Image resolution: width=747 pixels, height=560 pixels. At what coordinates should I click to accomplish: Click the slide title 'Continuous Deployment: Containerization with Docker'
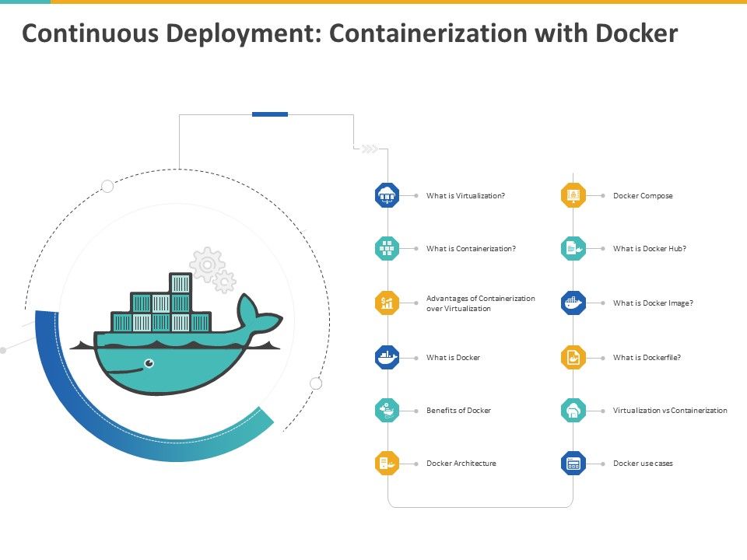[x=349, y=33]
